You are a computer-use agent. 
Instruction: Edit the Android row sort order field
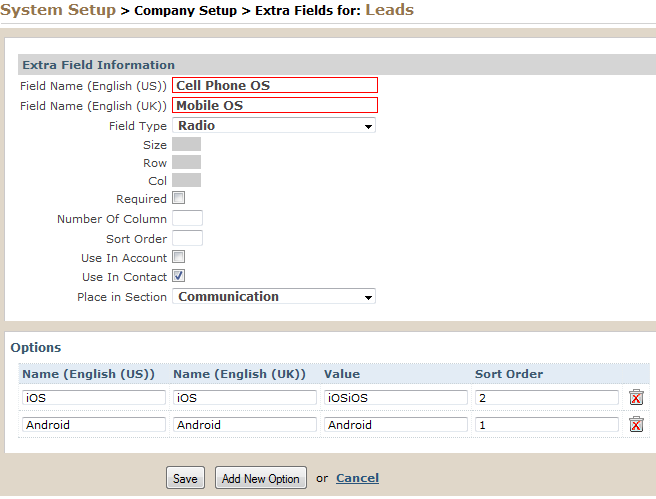[547, 425]
